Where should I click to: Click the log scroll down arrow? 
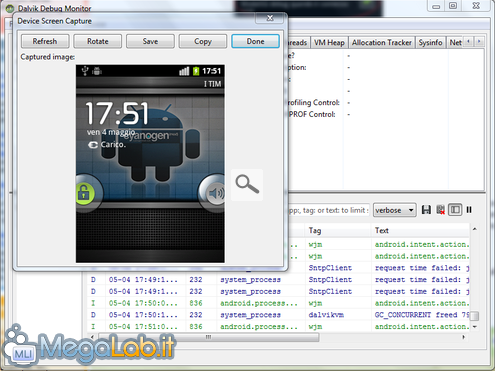tap(475, 327)
